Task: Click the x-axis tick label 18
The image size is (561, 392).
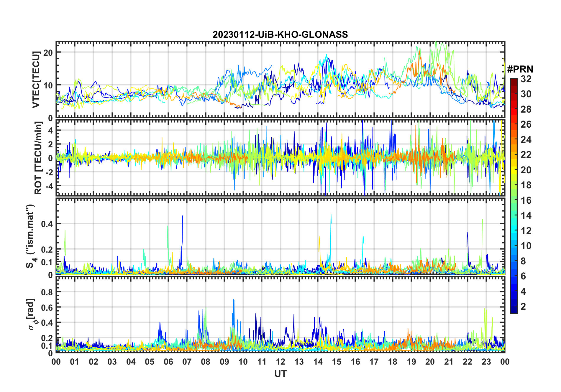Action: (393, 362)
